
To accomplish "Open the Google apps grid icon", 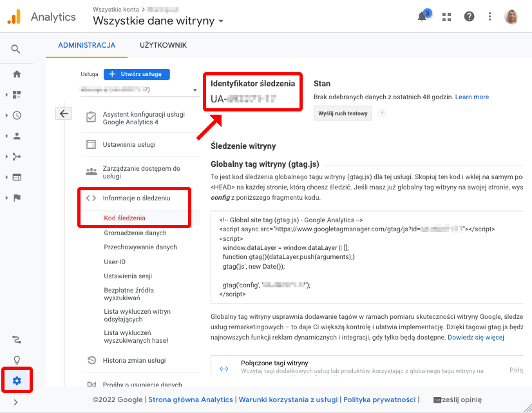I will (x=446, y=17).
